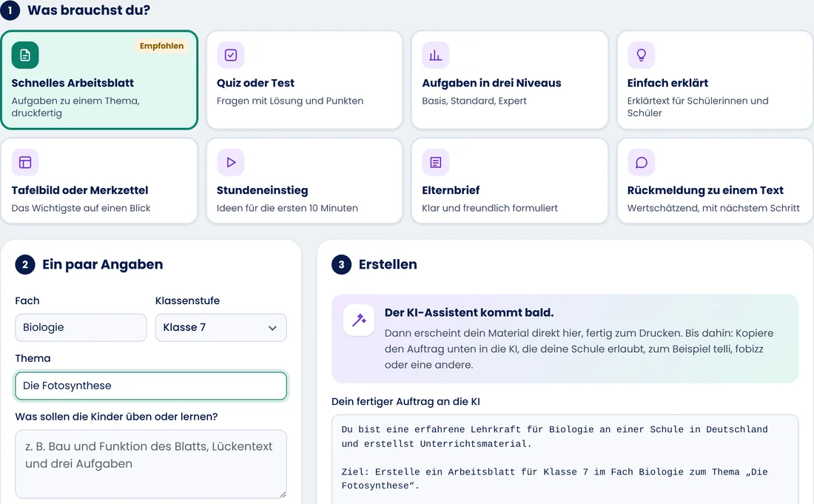Viewport: 814px width, 504px height.
Task: Open the Klassenstufe dropdown showing Klasse 7
Action: click(221, 328)
